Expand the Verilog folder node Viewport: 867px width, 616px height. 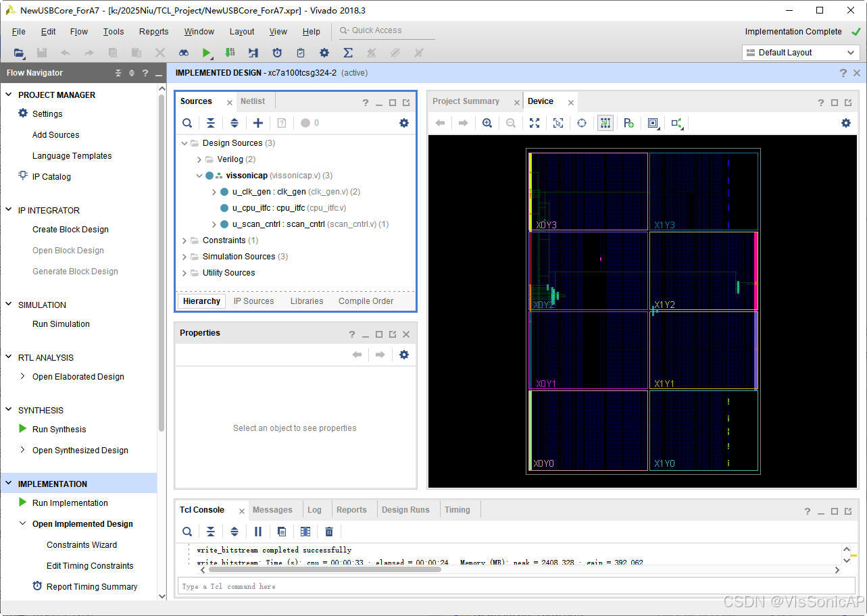tap(199, 159)
